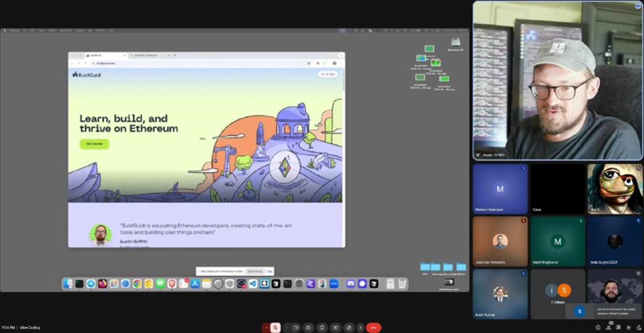Open Google Chrome from the shared dock
Image resolution: width=644 pixels, height=333 pixels.
point(137,284)
